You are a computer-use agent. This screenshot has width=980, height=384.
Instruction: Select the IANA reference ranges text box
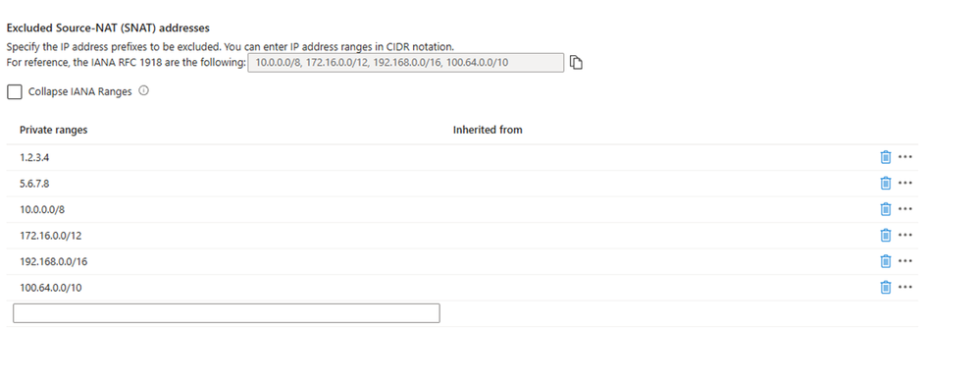405,63
